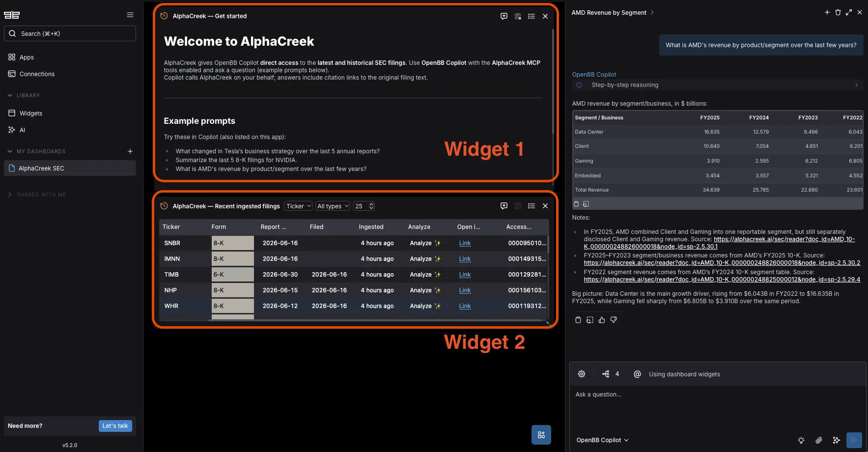Expand Step-by-step reasoning
The image size is (868, 452).
718,85
